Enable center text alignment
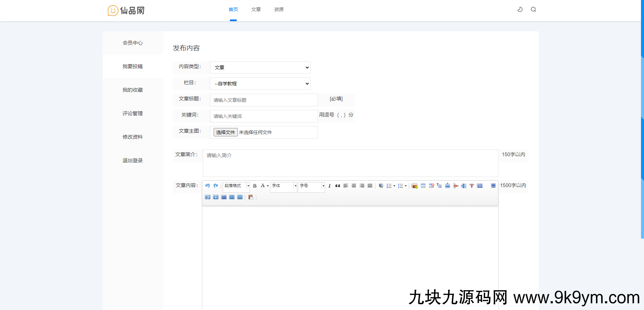Viewport: 644px width, 310px height. point(354,186)
